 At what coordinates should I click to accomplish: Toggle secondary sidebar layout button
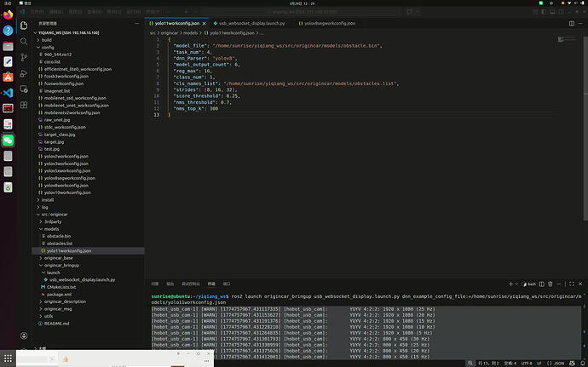coord(561,12)
